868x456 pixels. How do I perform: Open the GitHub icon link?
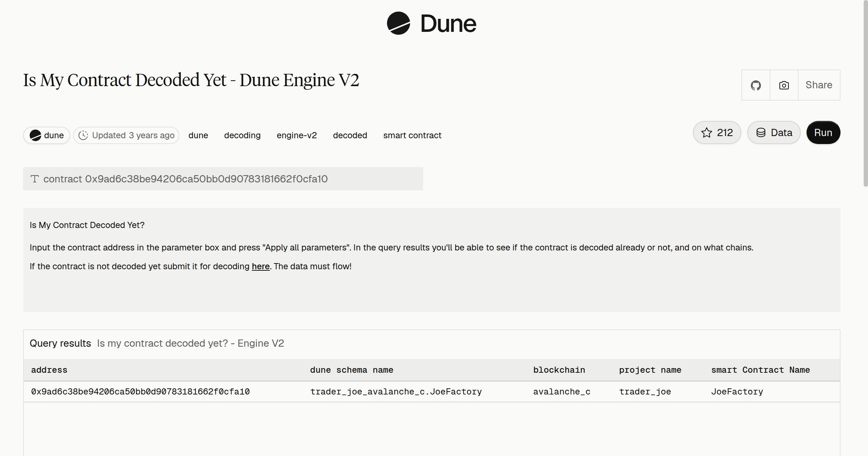pos(756,85)
